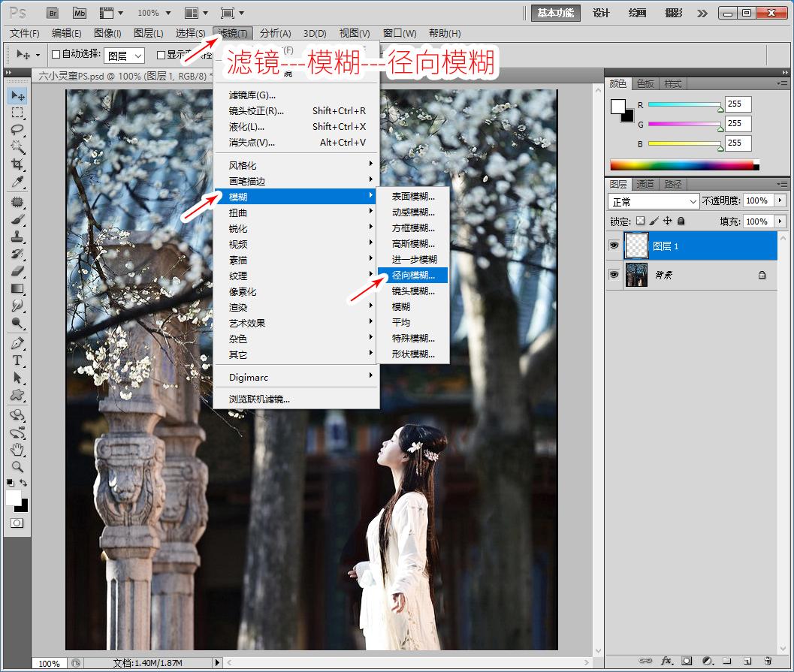
Task: Select the Zoom tool
Action: 18,466
